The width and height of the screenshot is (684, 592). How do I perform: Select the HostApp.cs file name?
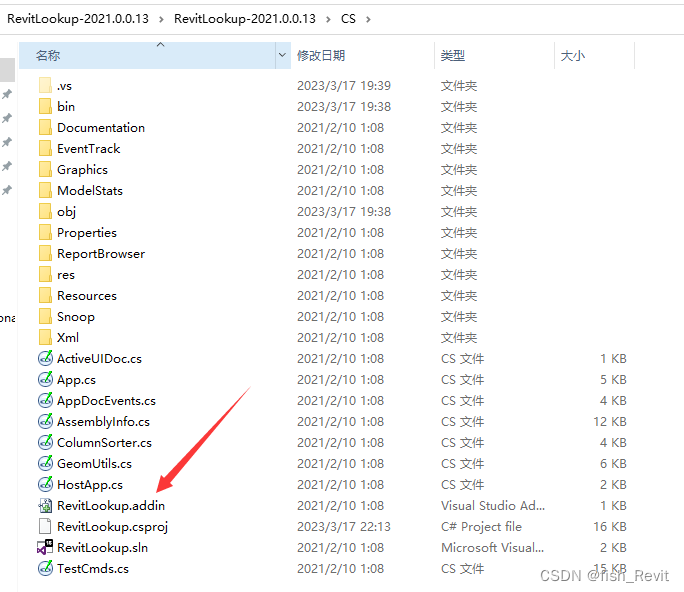tap(90, 485)
